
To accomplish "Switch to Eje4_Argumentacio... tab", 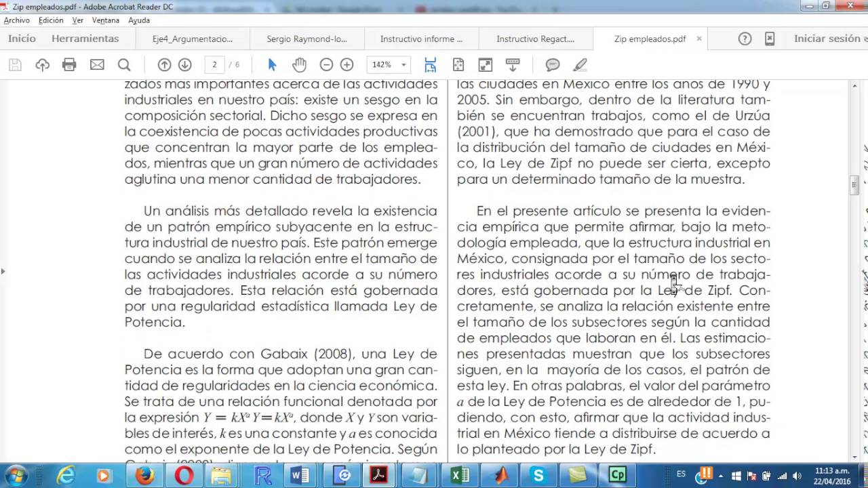I will [x=193, y=39].
